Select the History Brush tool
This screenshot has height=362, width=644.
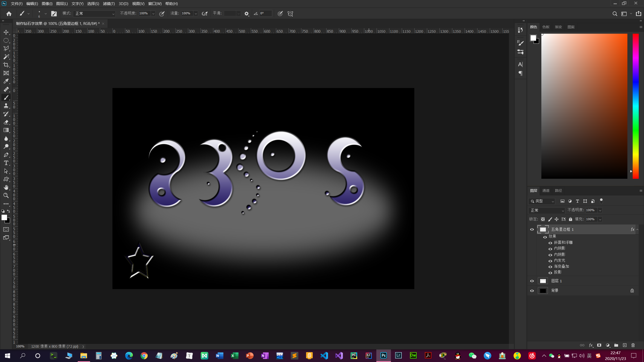coord(6,114)
